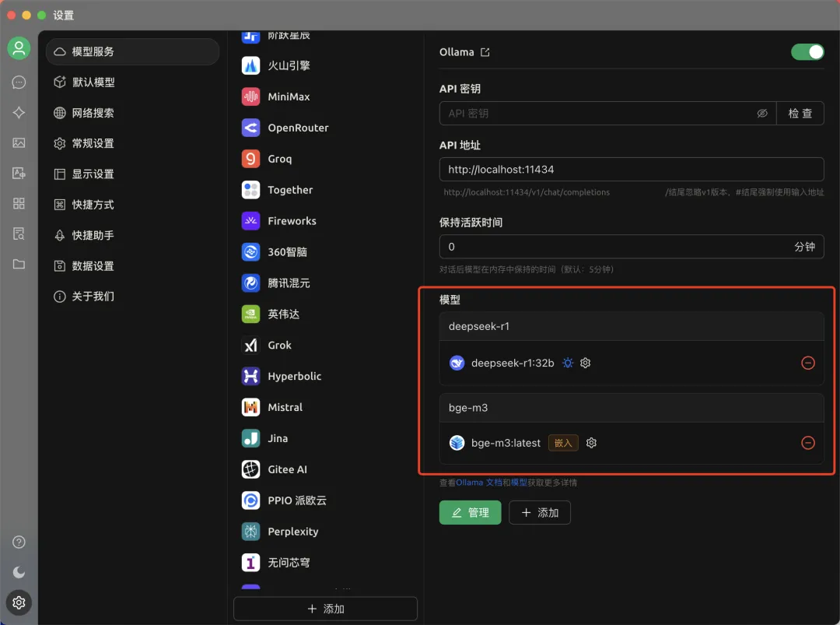Remove the bge-m3:latest model
This screenshot has height=625, width=840.
[808, 443]
